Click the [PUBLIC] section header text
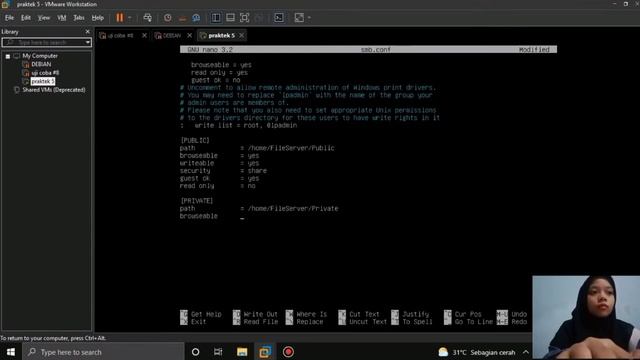This screenshot has width=640, height=360. 195,140
